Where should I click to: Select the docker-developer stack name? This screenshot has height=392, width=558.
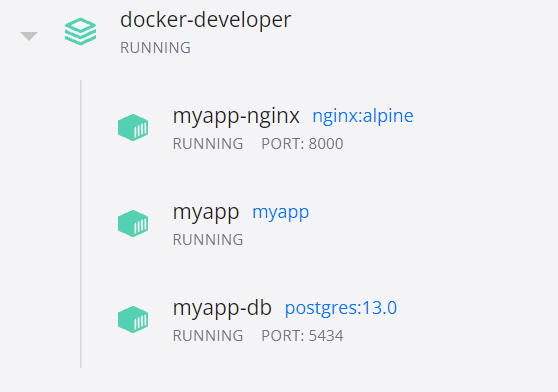pyautogui.click(x=206, y=20)
